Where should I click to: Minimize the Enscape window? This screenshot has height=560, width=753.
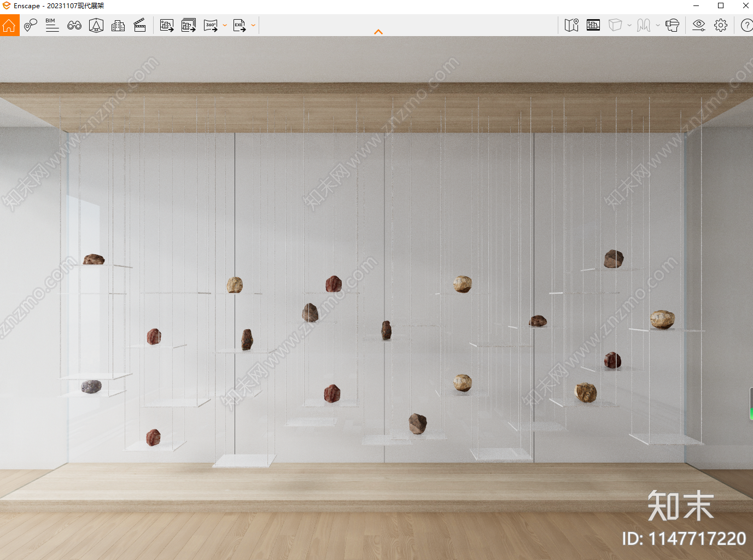pos(696,5)
